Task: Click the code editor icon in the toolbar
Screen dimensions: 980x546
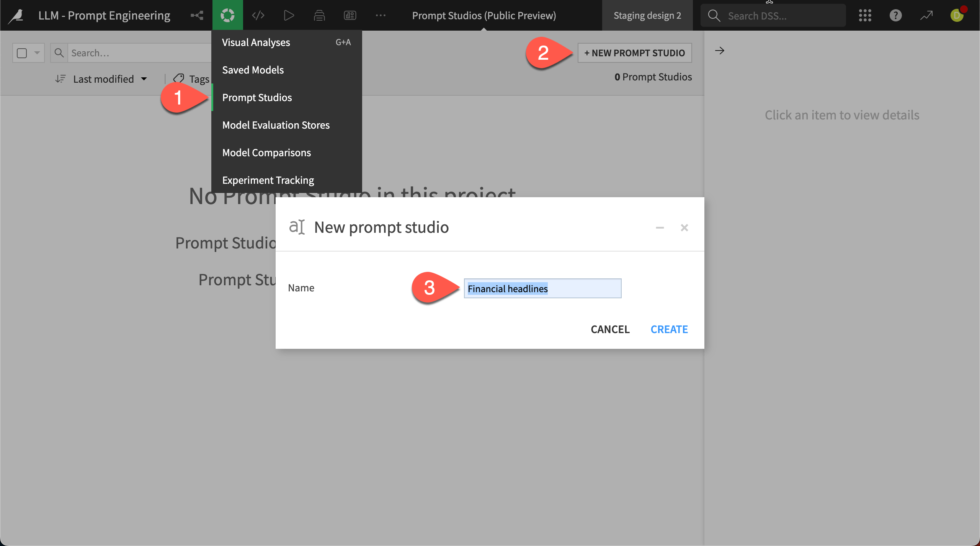Action: pyautogui.click(x=257, y=15)
